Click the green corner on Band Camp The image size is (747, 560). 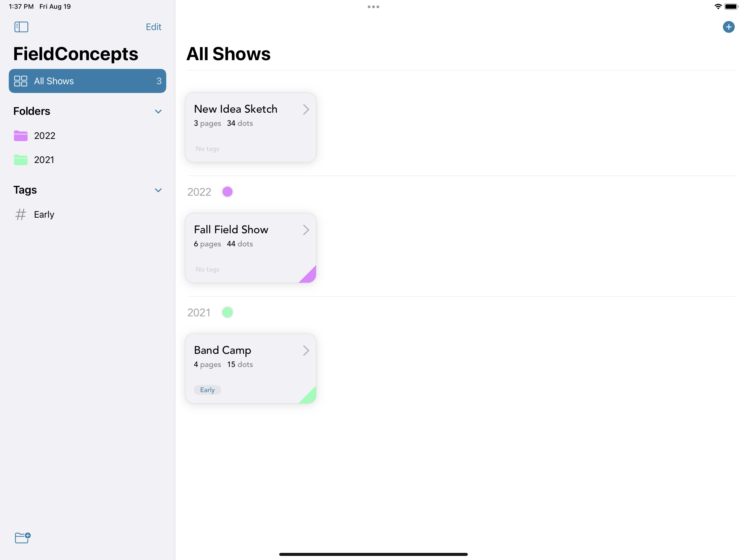click(x=310, y=397)
